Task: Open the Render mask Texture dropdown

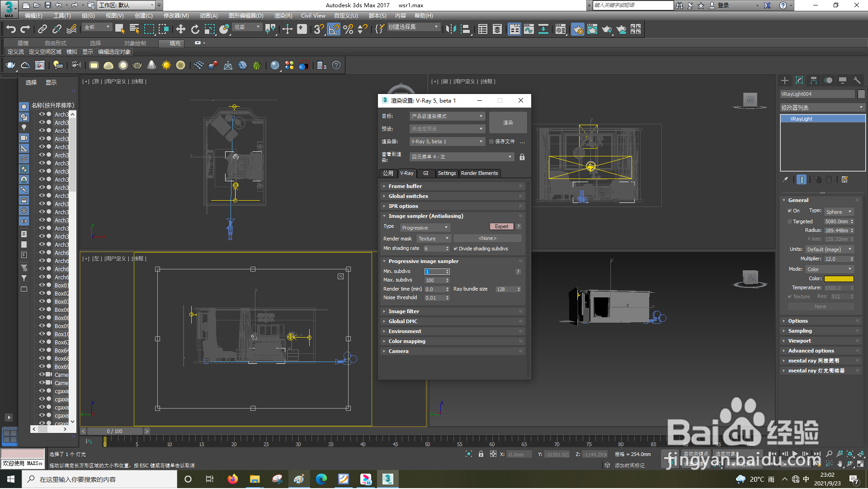Action: coord(433,239)
